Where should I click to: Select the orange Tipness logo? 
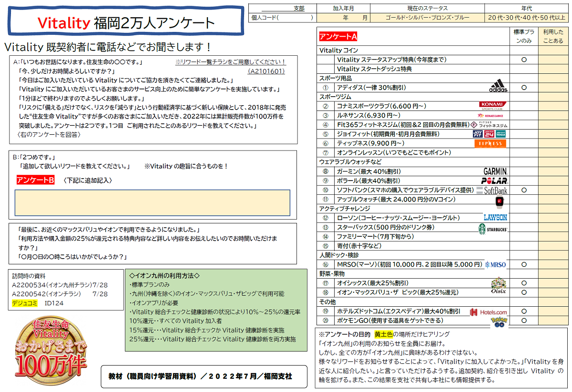tap(490, 143)
